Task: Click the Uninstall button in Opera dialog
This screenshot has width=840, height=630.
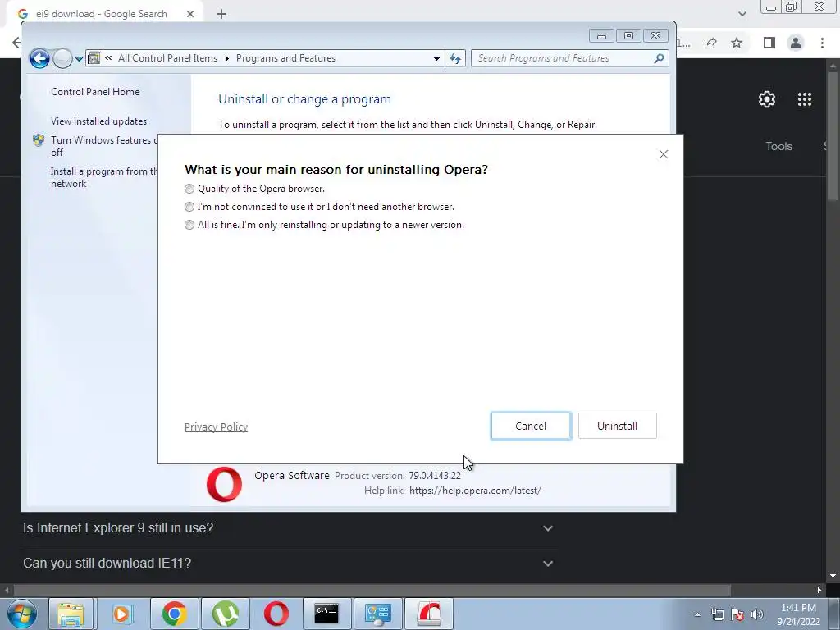Action: pos(617,426)
